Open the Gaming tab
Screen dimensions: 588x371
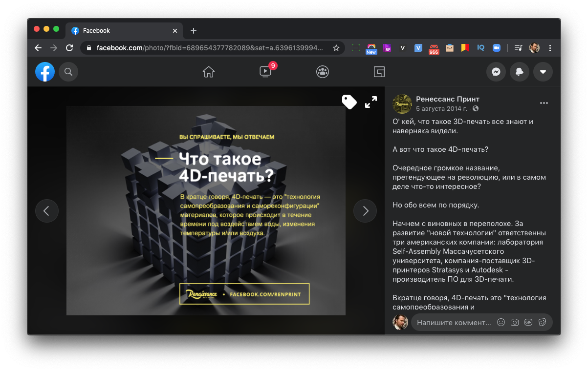(379, 72)
